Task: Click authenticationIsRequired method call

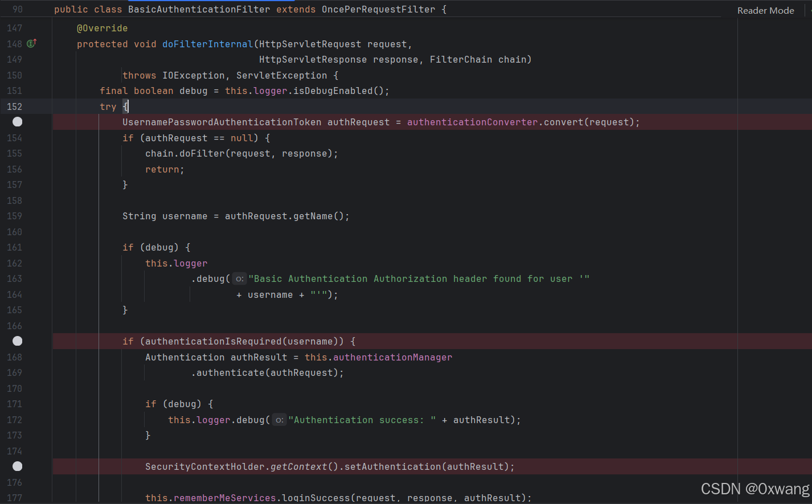Action: coord(214,341)
